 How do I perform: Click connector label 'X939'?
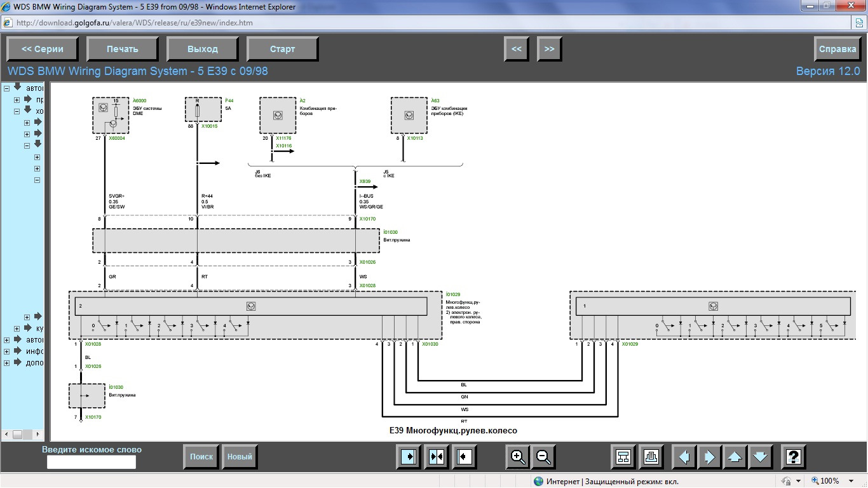[x=365, y=182]
